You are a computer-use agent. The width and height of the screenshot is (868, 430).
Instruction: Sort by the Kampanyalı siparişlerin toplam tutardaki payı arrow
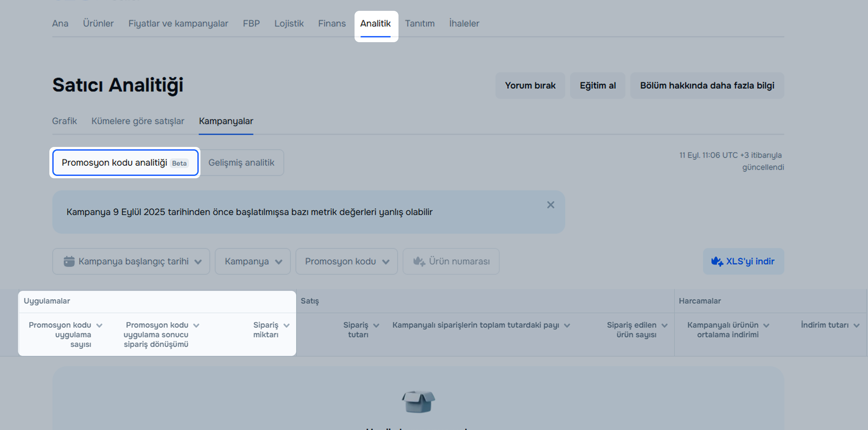coord(567,326)
